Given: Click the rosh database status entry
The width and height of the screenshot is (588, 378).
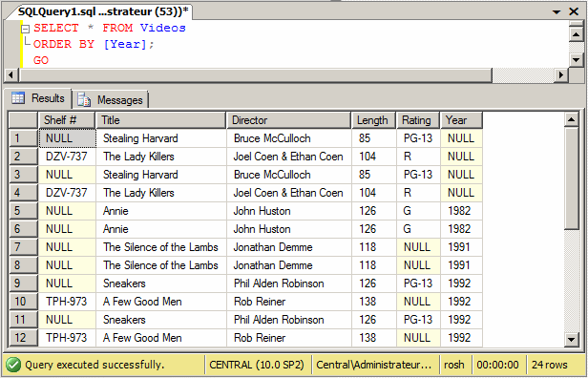Looking at the screenshot, I should (x=454, y=365).
